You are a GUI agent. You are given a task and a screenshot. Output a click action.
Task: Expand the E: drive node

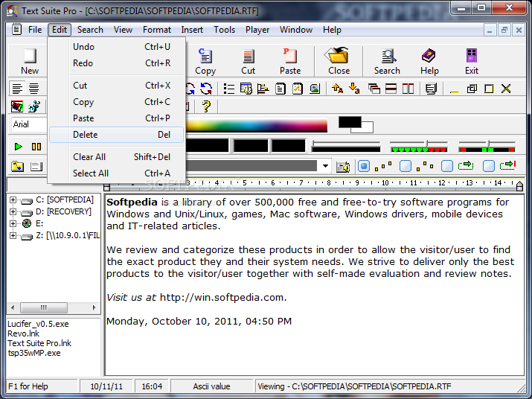coord(13,223)
